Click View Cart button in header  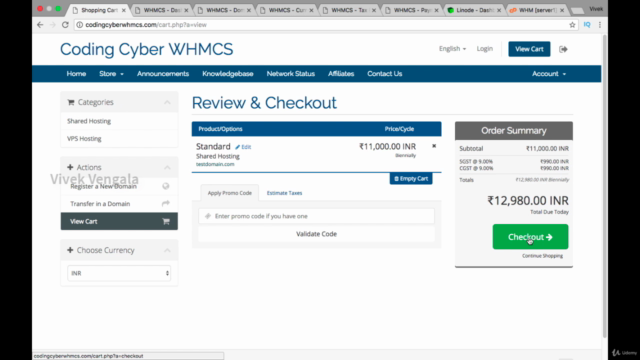pyautogui.click(x=529, y=49)
